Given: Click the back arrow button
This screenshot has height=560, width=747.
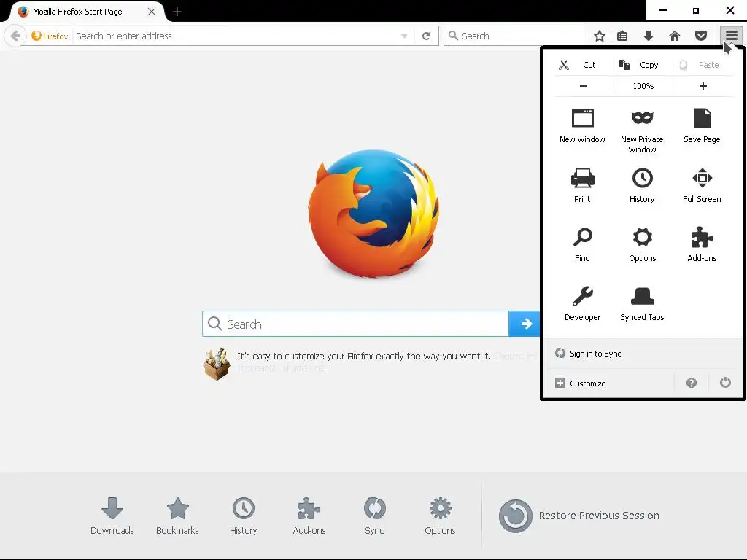Looking at the screenshot, I should (15, 36).
